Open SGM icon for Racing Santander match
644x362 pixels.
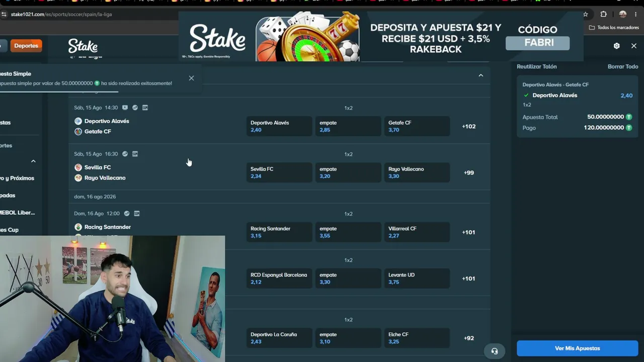click(x=137, y=213)
